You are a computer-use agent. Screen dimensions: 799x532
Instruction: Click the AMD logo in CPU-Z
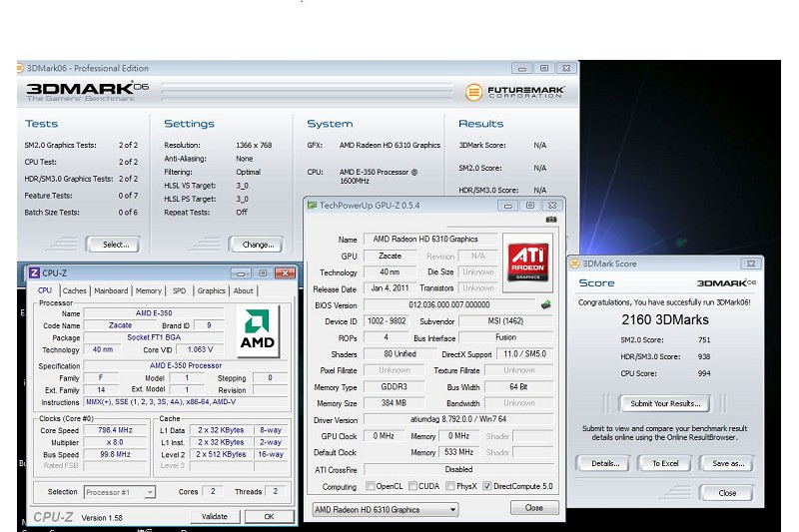[258, 331]
